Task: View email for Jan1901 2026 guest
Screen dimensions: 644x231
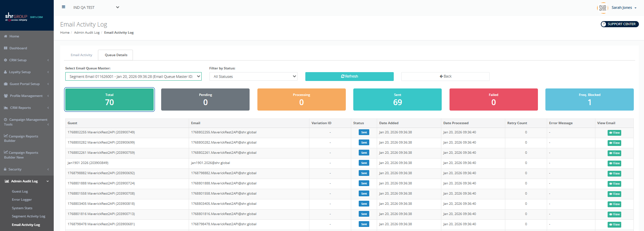Action: pyautogui.click(x=614, y=164)
